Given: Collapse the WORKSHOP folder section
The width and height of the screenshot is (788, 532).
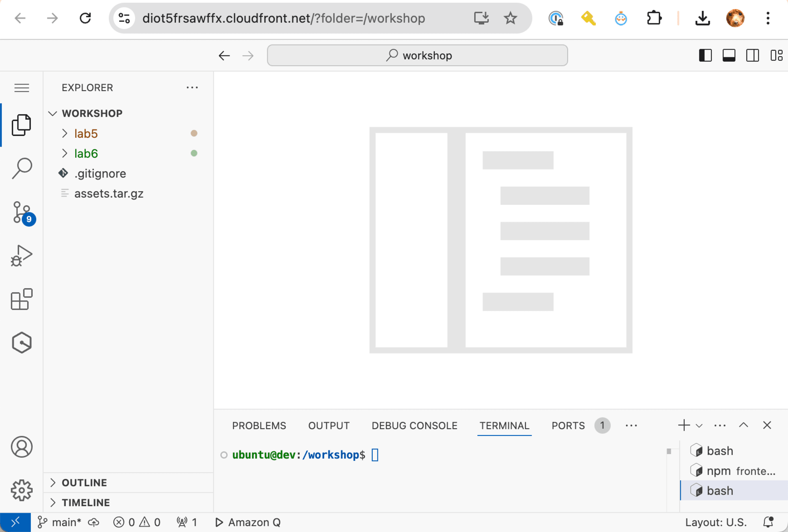Looking at the screenshot, I should pyautogui.click(x=128, y=113).
